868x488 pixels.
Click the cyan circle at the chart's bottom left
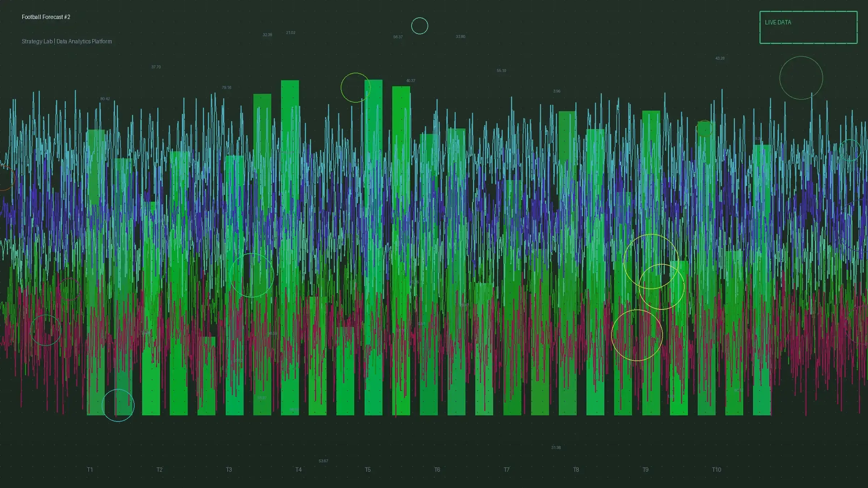pyautogui.click(x=118, y=405)
